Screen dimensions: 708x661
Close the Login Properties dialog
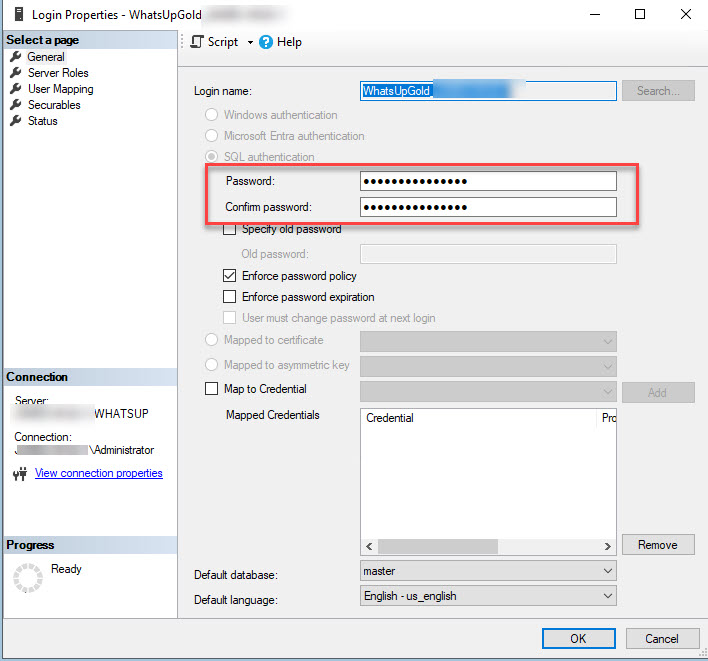tap(686, 14)
